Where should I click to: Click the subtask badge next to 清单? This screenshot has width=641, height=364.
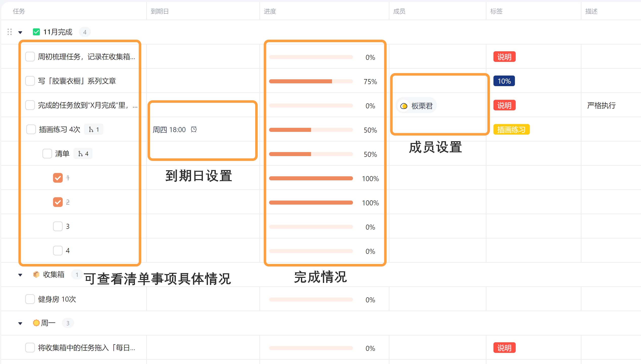[83, 154]
